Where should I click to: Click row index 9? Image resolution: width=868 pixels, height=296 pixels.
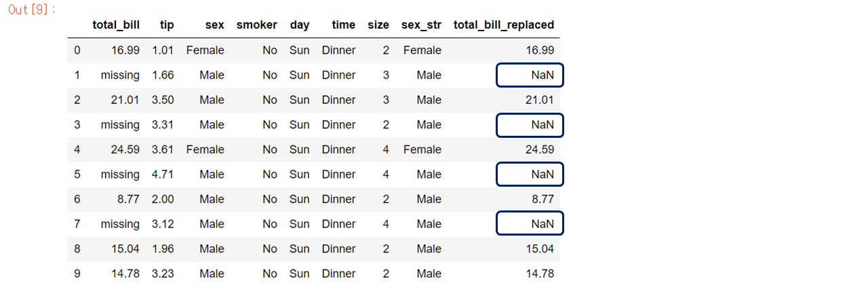(x=77, y=274)
